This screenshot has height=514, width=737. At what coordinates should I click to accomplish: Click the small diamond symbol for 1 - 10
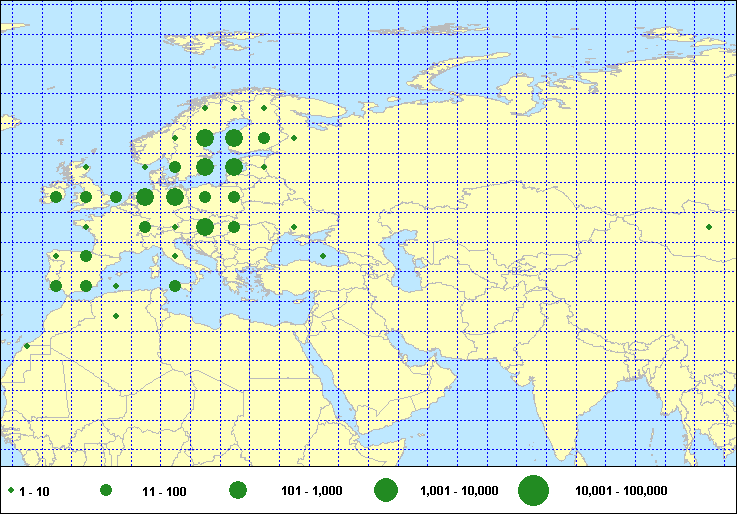11,491
